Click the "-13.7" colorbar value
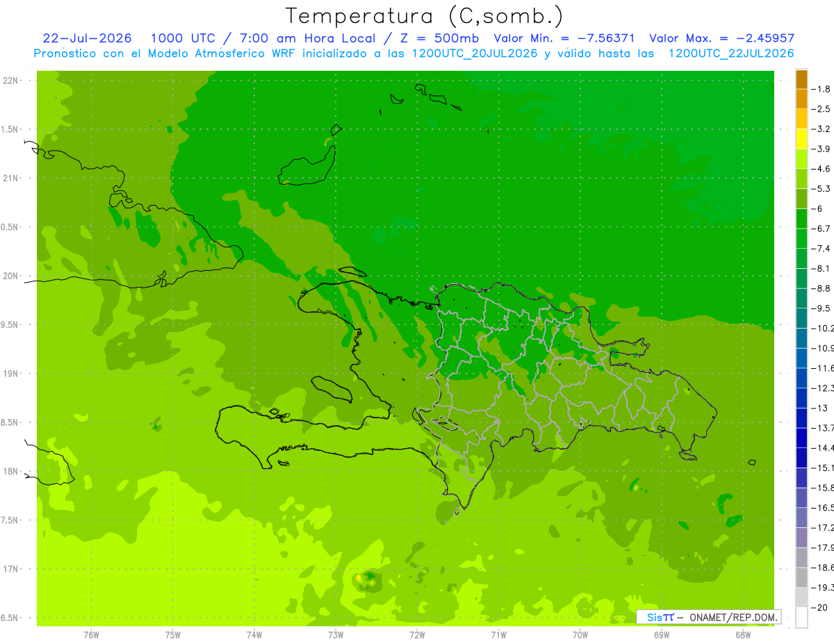This screenshot has width=834, height=644. 823,428
